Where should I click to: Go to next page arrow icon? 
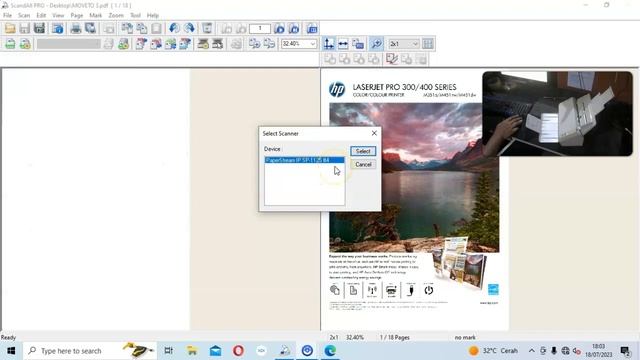[x=279, y=28]
